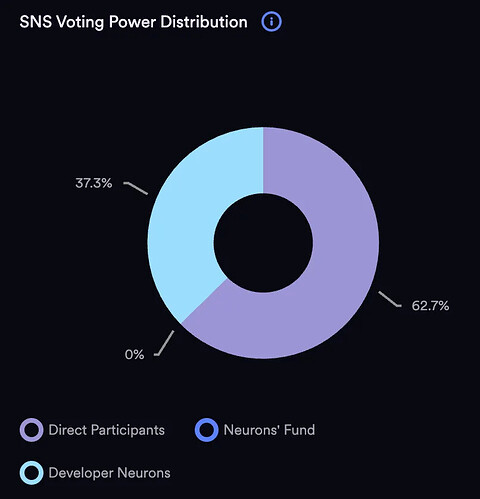This screenshot has width=480, height=499.
Task: Click the SNS Voting Power Distribution title
Action: pyautogui.click(x=133, y=22)
